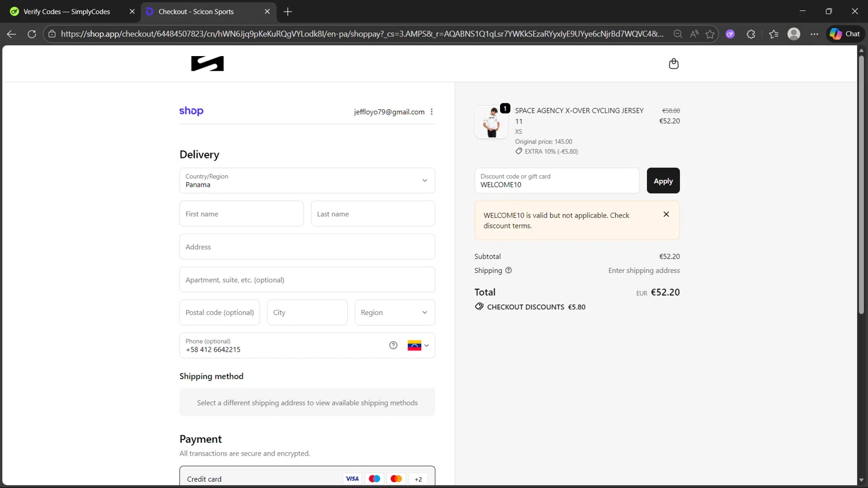The height and width of the screenshot is (488, 868).
Task: Click the Last name field
Action: [x=373, y=214]
